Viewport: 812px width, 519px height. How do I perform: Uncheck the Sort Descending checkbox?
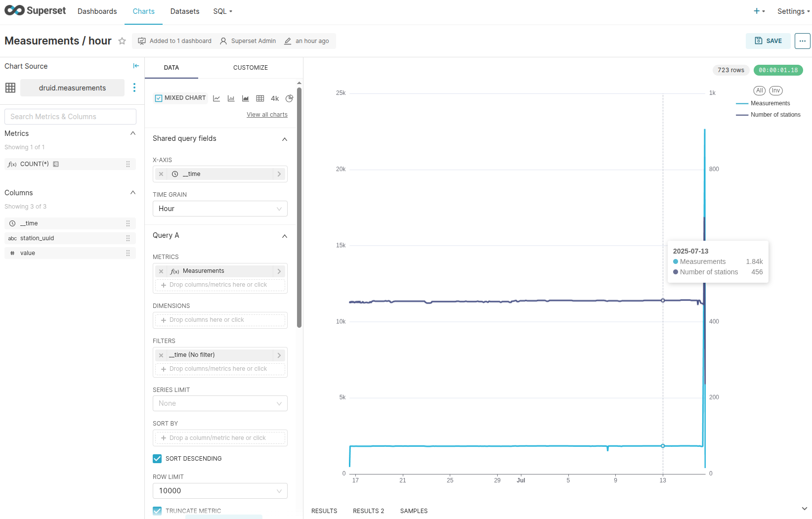[157, 459]
